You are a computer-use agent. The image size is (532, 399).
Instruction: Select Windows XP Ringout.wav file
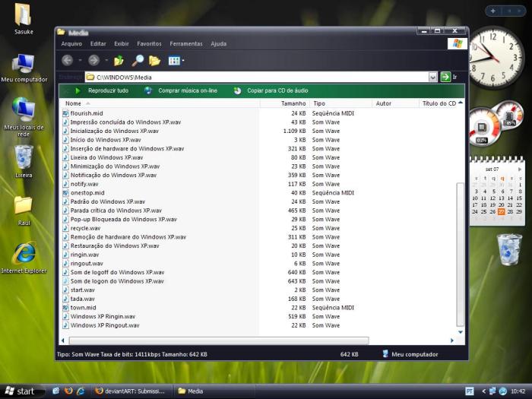pyautogui.click(x=101, y=325)
